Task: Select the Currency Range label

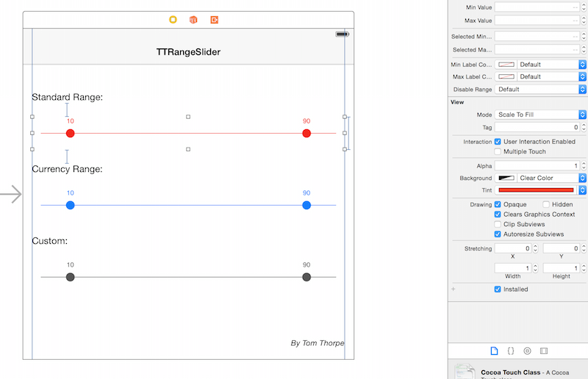Action: point(67,169)
